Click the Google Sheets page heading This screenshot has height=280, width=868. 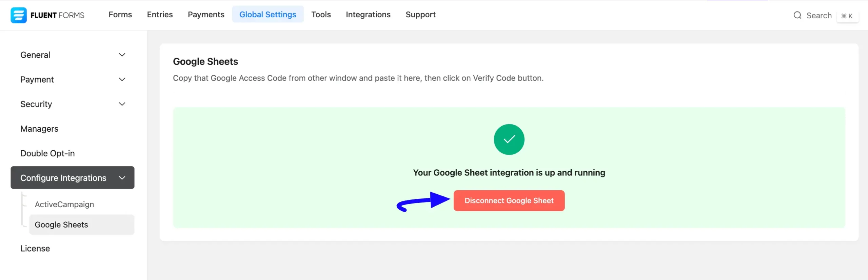(205, 62)
